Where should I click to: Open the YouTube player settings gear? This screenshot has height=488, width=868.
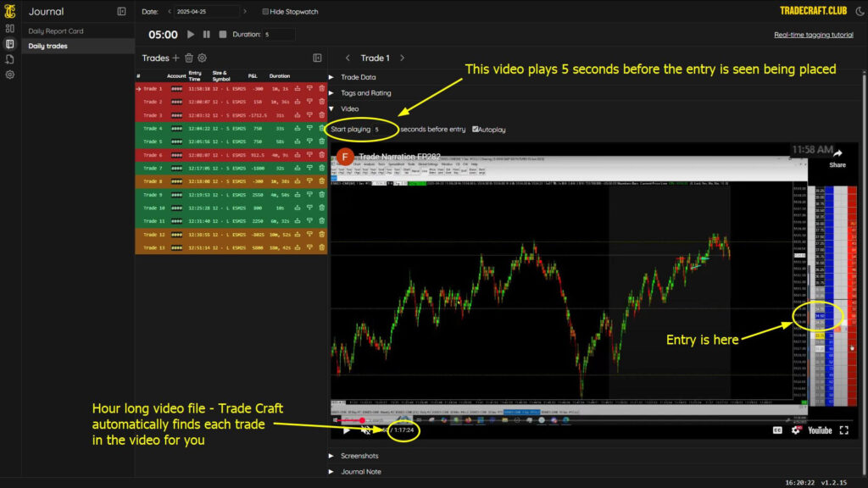pos(795,430)
